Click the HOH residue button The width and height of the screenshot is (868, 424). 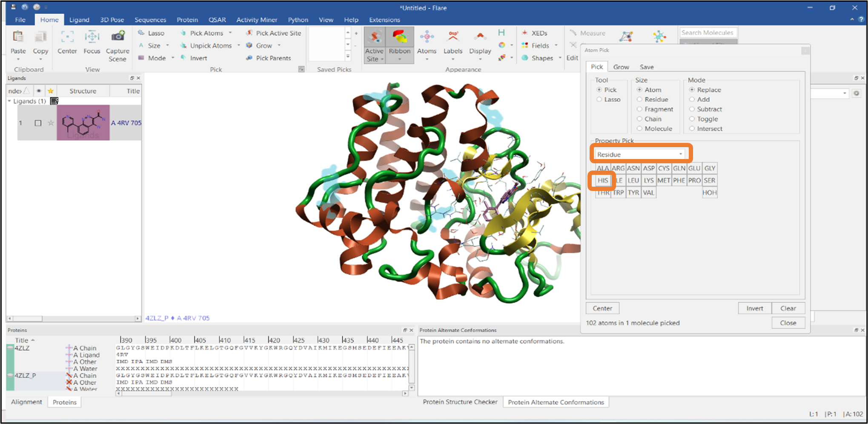click(x=709, y=193)
